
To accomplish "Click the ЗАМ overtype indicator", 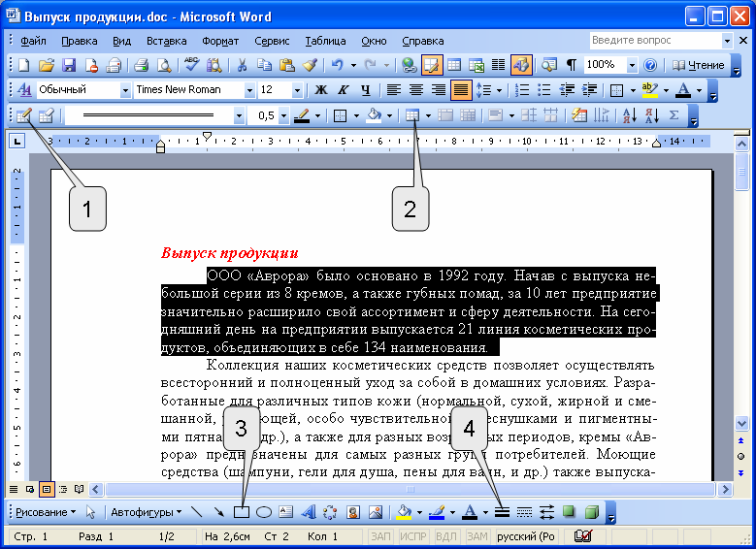I will [477, 536].
